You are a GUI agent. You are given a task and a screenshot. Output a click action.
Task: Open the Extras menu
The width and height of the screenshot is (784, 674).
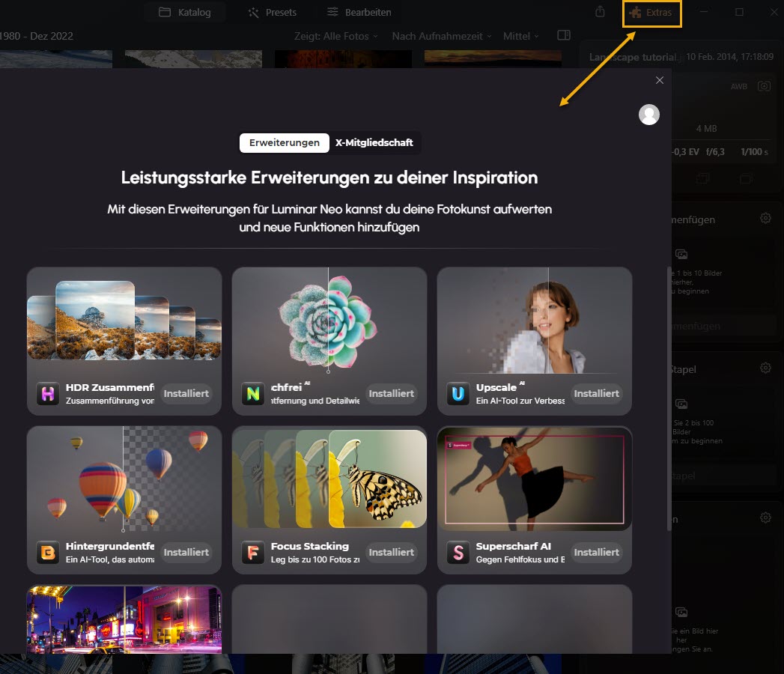point(652,13)
